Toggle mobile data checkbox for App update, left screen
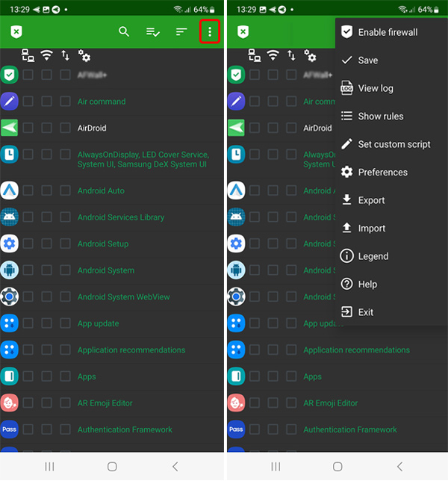The width and height of the screenshot is (448, 481). click(65, 323)
